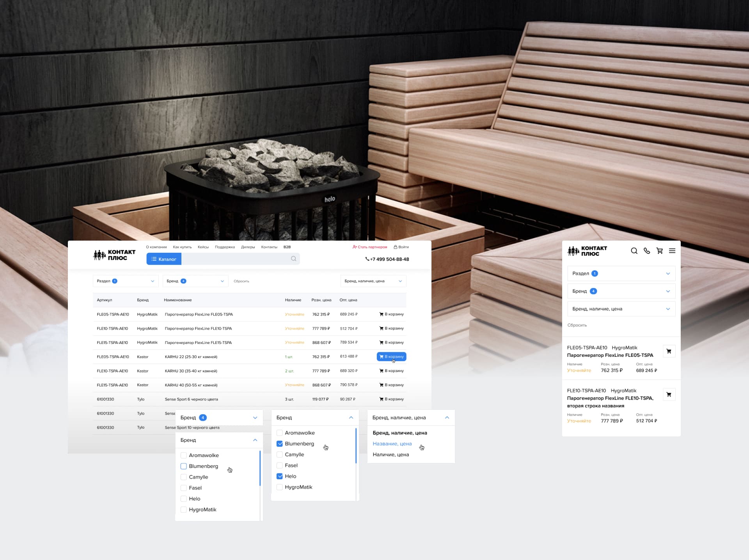Open the hamburger menu in the mobile header

(672, 251)
